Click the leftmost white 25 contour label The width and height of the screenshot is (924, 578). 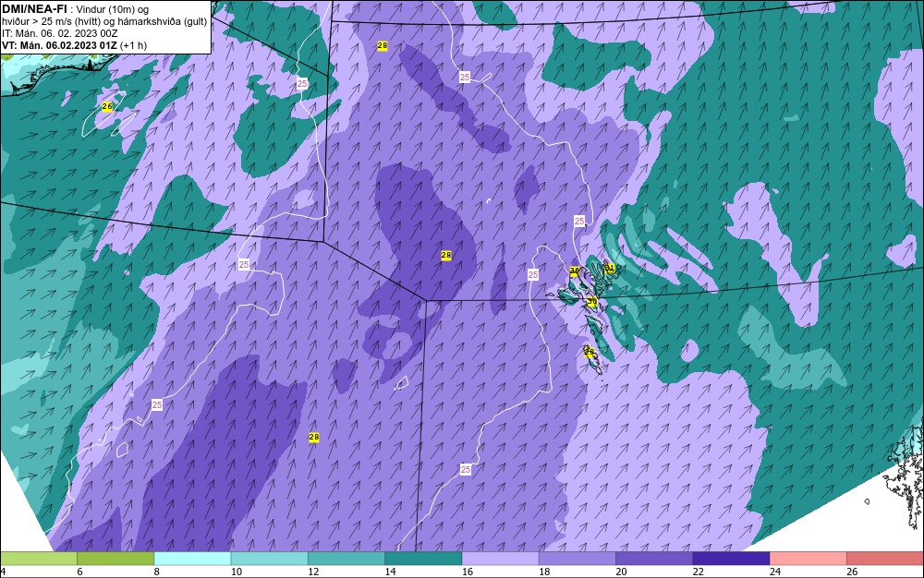pyautogui.click(x=157, y=405)
